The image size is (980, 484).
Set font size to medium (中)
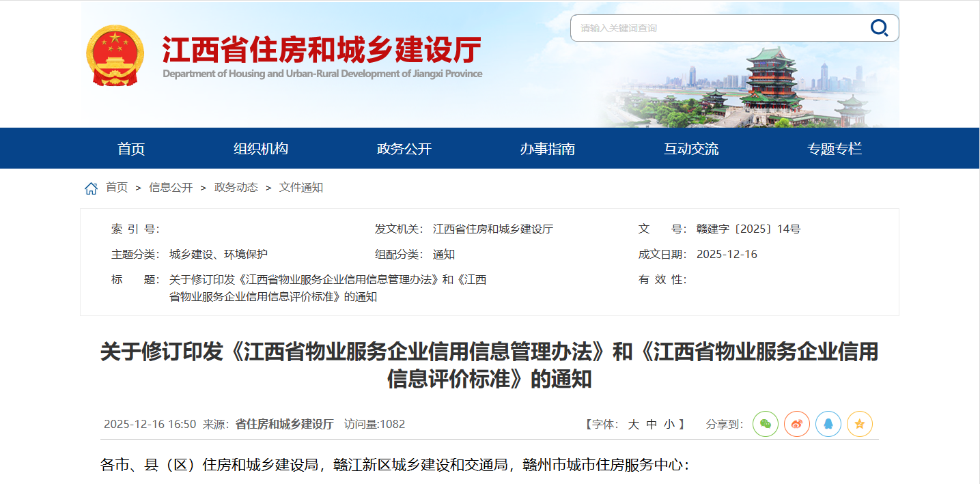652,425
